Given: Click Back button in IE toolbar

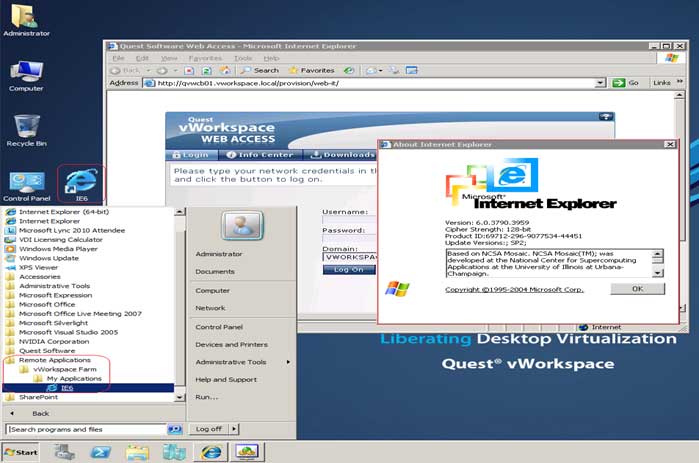Looking at the screenshot, I should (126, 70).
